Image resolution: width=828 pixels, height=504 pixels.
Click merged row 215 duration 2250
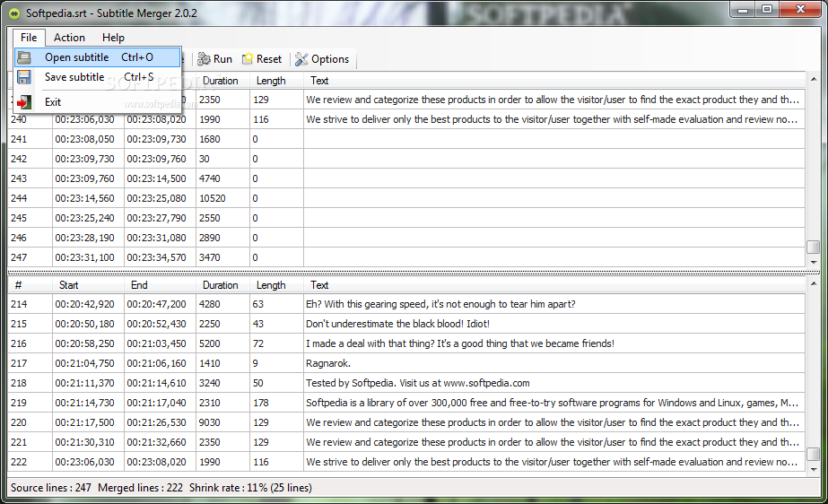tap(210, 324)
